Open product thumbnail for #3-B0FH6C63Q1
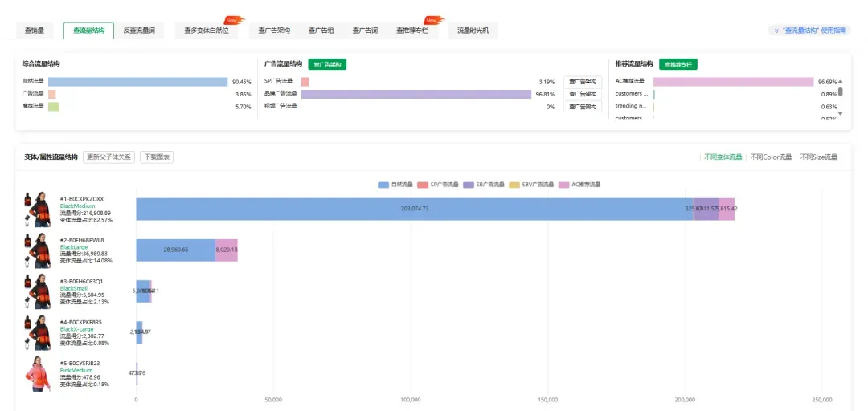This screenshot has height=411, width=868. 38,291
